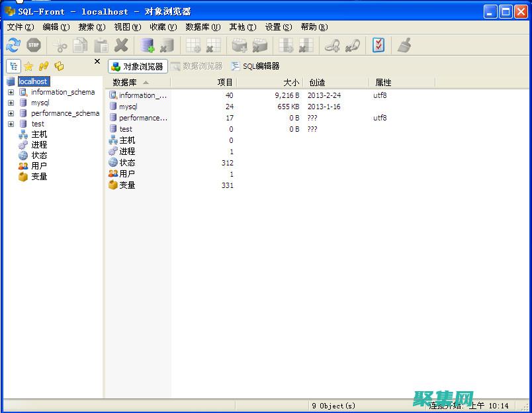
Task: Select the 用户 item in the tree
Action: pyautogui.click(x=38, y=165)
